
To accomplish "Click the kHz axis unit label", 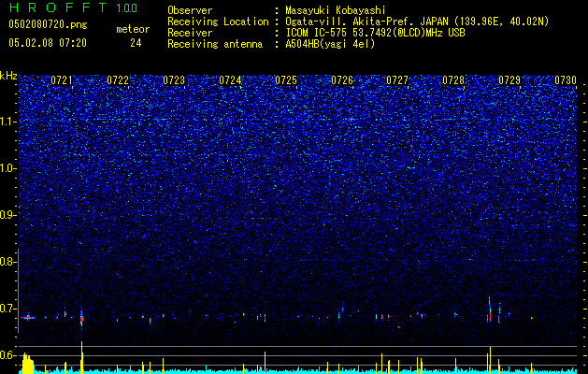I will tap(8, 76).
